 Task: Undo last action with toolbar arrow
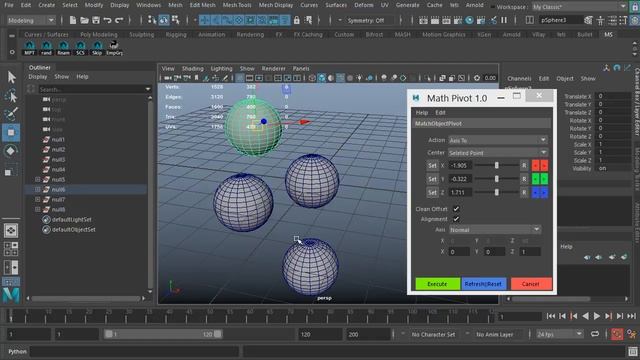(x=107, y=20)
